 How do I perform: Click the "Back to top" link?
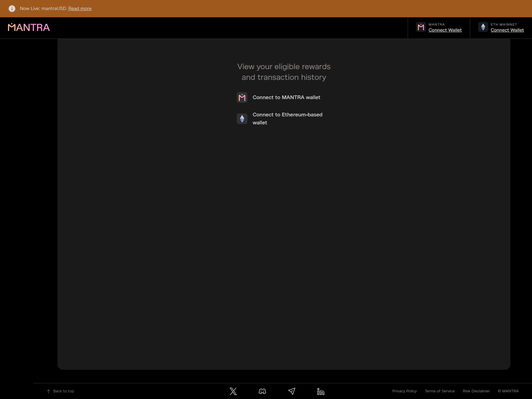pos(64,391)
